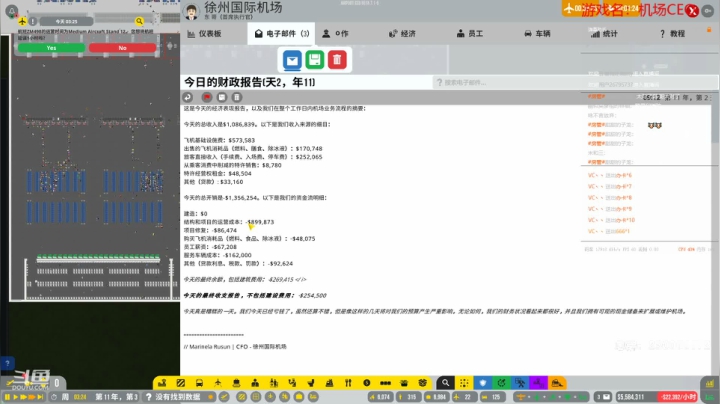The height and width of the screenshot is (404, 720).
Task: Open the green refresh cycle tool
Action: pyautogui.click(x=501, y=383)
